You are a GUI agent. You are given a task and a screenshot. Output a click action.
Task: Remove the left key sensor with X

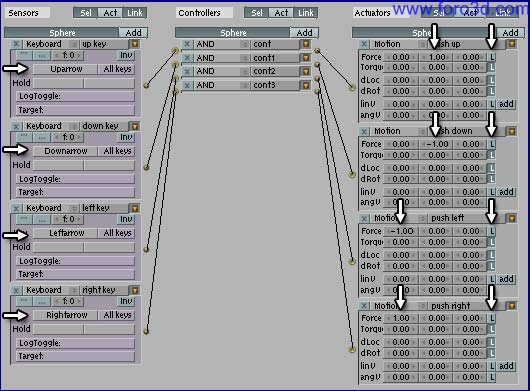point(16,209)
